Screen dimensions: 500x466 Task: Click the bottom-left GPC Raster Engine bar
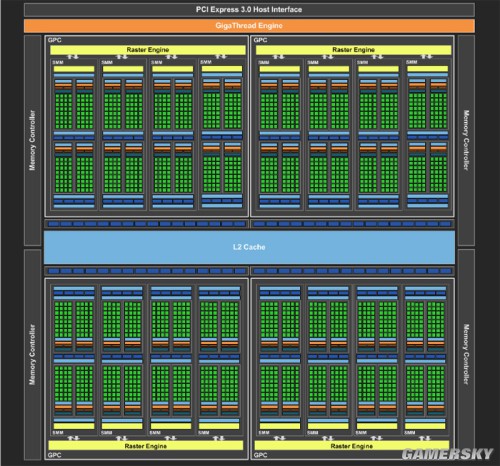click(146, 446)
